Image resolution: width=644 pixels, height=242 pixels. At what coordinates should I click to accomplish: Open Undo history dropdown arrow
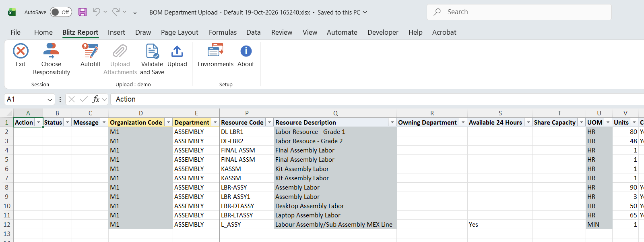(105, 12)
